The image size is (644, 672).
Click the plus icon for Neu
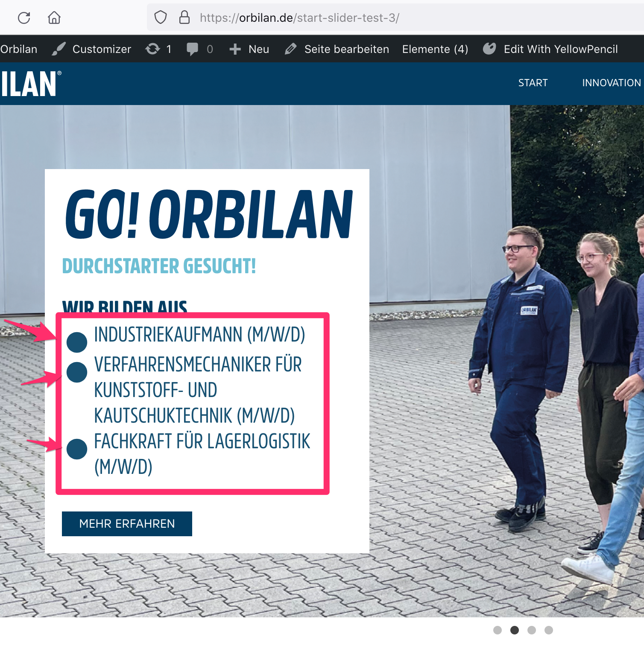[235, 49]
